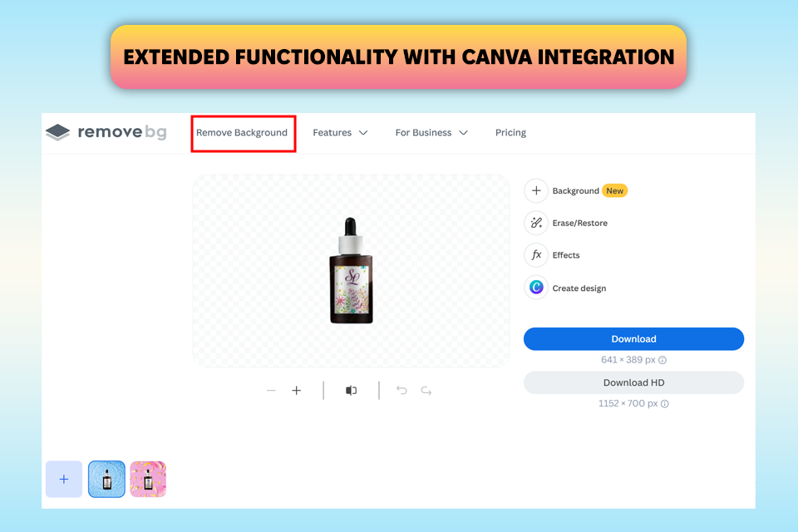Viewport: 798px width, 532px height.
Task: Select the Erase/Restore brush icon
Action: (536, 223)
